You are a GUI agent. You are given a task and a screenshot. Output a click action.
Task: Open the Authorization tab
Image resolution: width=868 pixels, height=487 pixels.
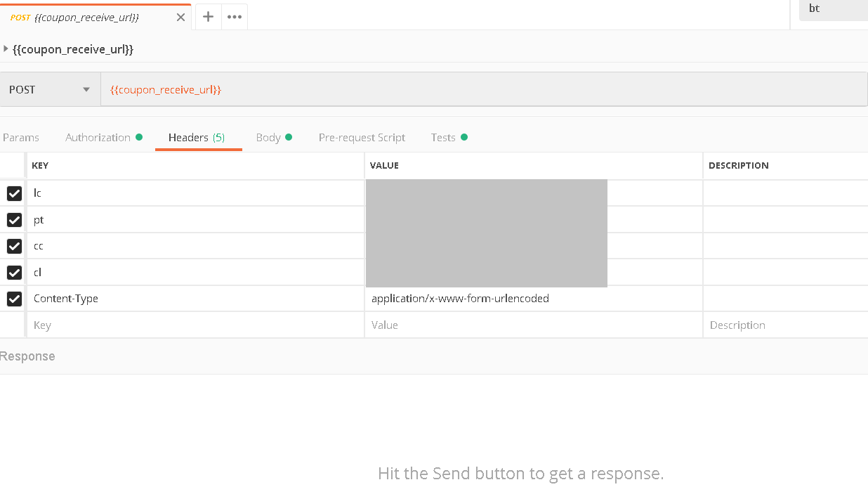click(98, 137)
